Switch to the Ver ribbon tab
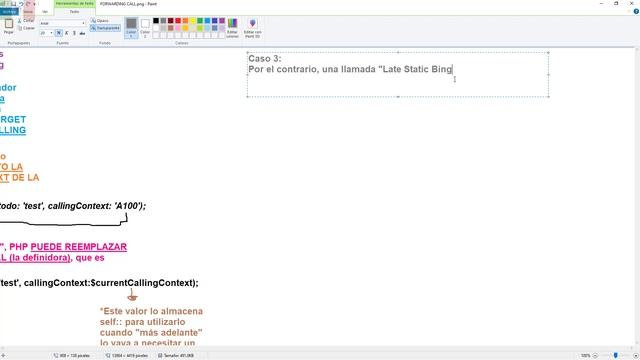 (x=45, y=11)
